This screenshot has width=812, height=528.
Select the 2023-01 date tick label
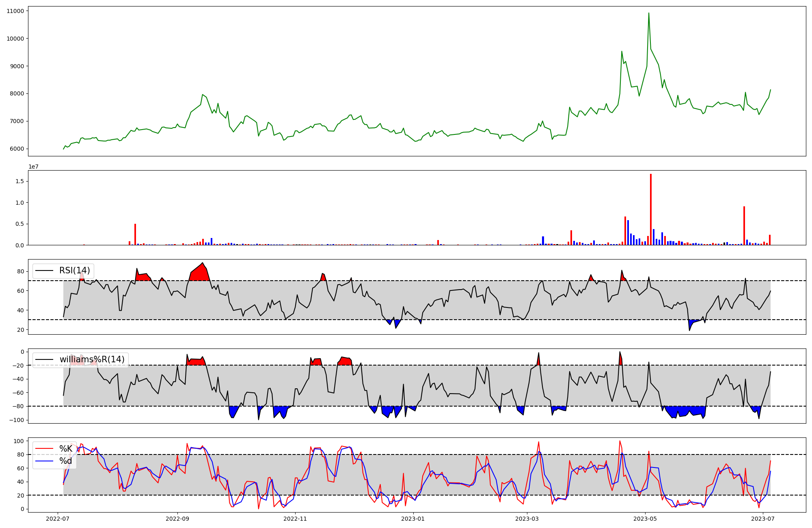413,519
